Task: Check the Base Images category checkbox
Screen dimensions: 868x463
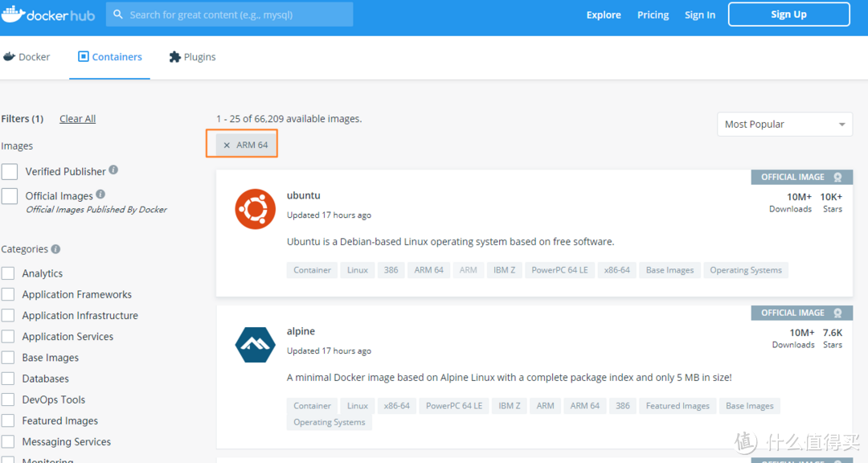Action: point(8,357)
